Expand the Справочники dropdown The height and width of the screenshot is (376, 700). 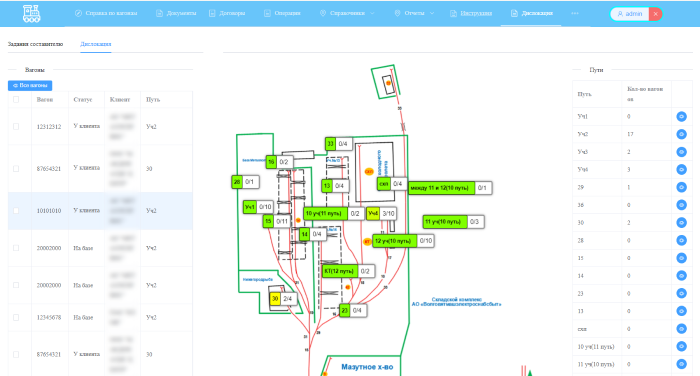pos(347,13)
